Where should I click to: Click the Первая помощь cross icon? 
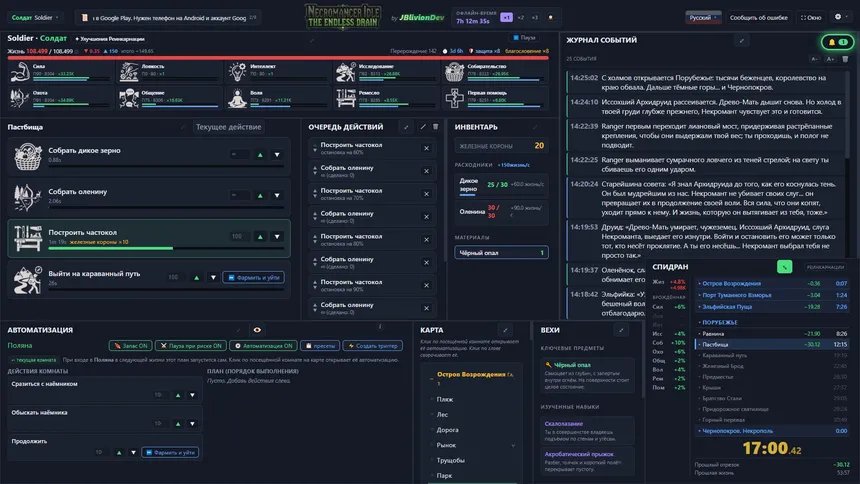click(454, 98)
